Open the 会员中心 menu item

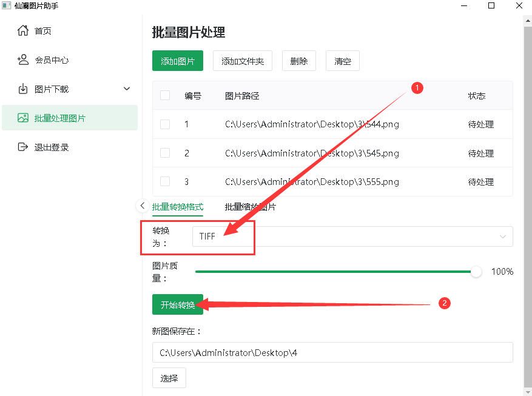[70, 59]
